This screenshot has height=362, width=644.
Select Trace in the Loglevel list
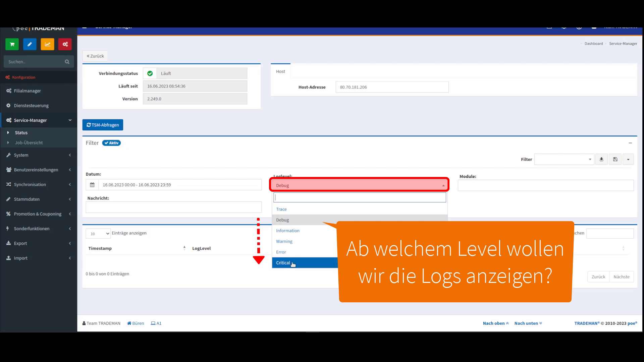[x=360, y=209]
